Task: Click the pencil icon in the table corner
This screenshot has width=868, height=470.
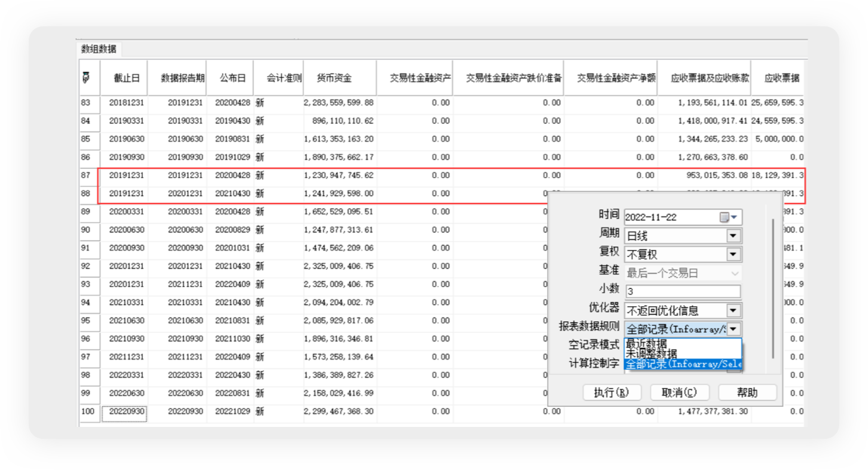Action: (85, 77)
